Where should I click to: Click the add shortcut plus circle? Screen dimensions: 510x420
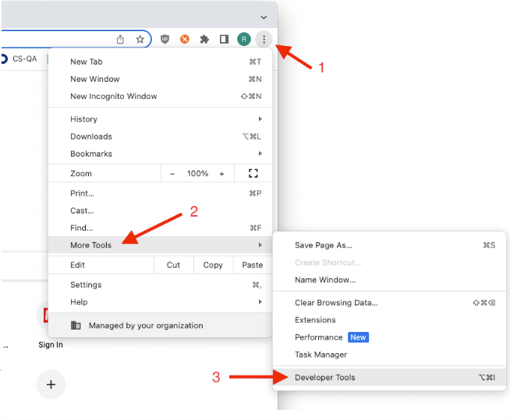(x=51, y=384)
